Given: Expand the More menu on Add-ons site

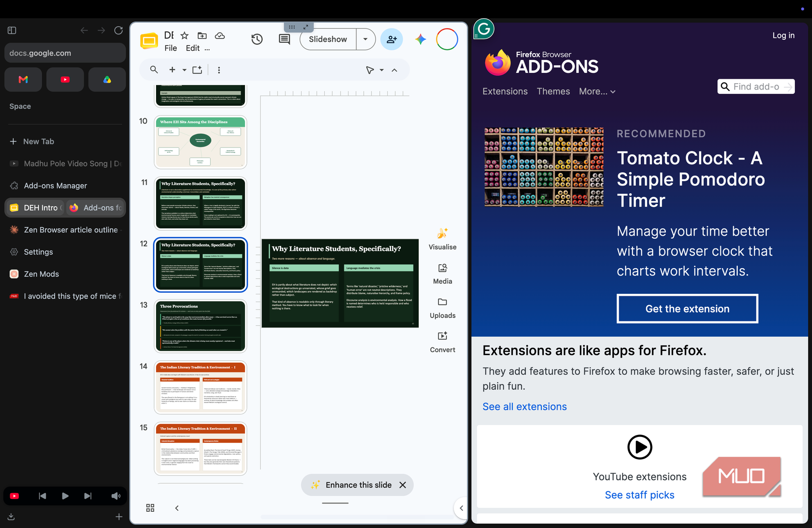Looking at the screenshot, I should tap(597, 92).
